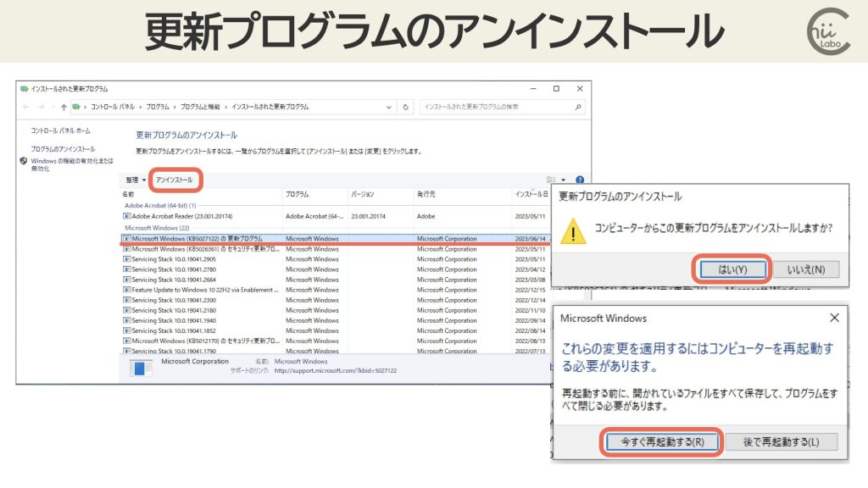Open the support.microsoft.com kbid link
This screenshot has height=488, width=868.
(x=336, y=371)
